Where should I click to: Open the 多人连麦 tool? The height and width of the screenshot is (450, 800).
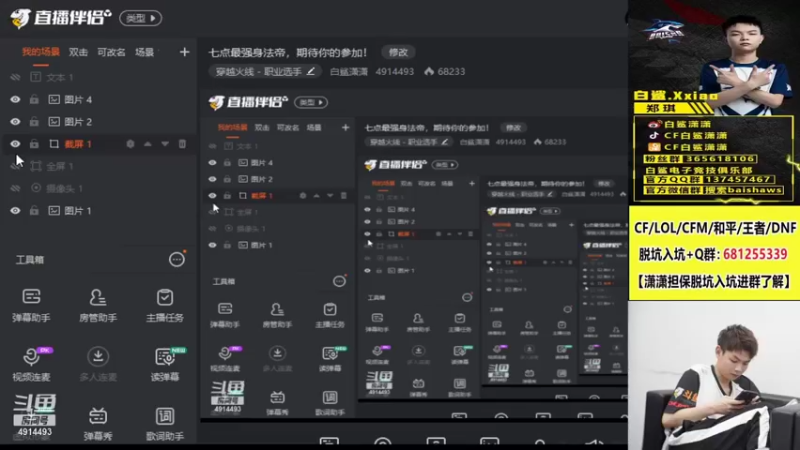98,364
